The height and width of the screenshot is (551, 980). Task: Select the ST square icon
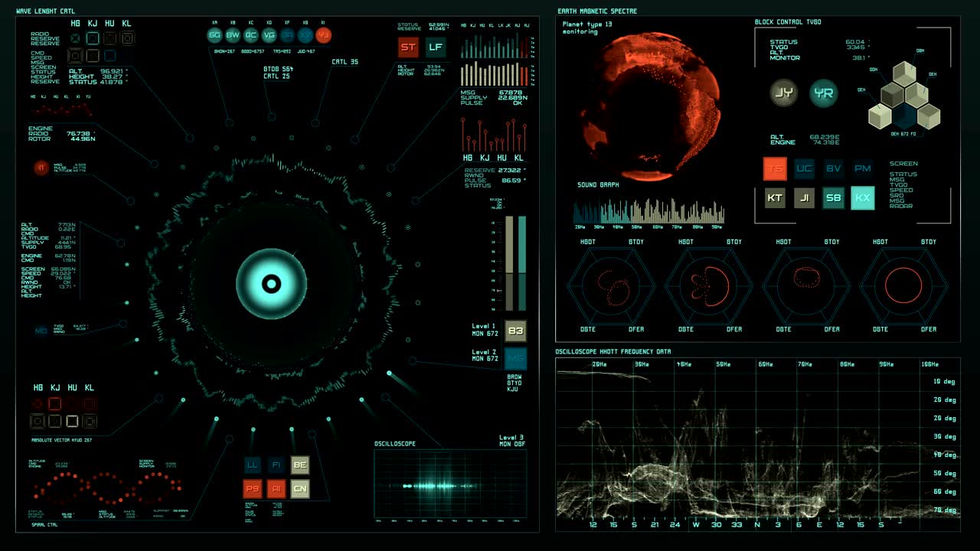point(408,47)
